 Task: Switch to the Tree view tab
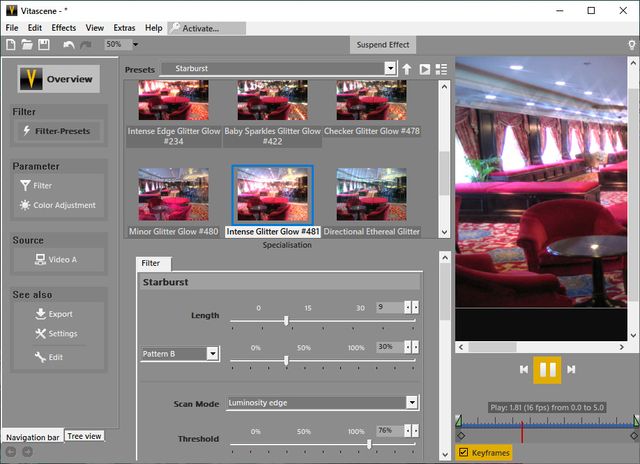[84, 436]
